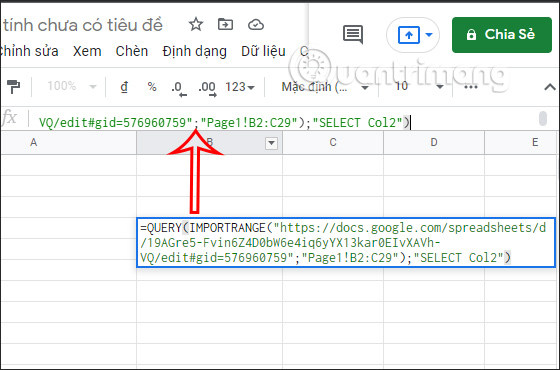Viewport: 560px width, 370px height.
Task: Click the move to folder icon
Action: tap(225, 24)
